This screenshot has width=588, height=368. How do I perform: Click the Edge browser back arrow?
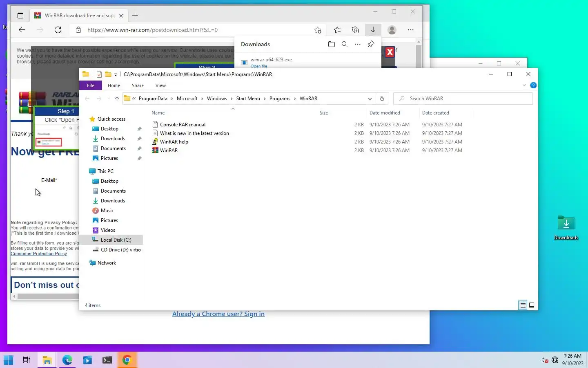tap(22, 30)
